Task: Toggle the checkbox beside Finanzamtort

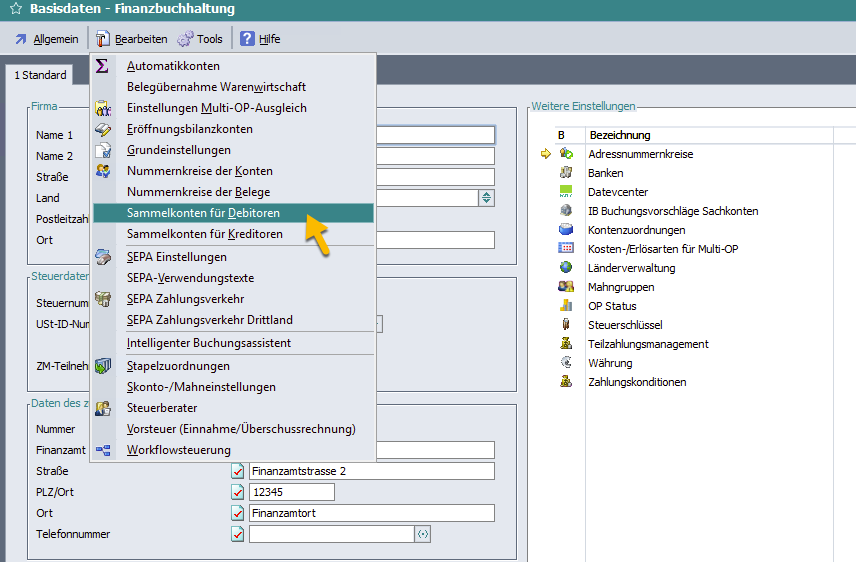Action: (238, 513)
